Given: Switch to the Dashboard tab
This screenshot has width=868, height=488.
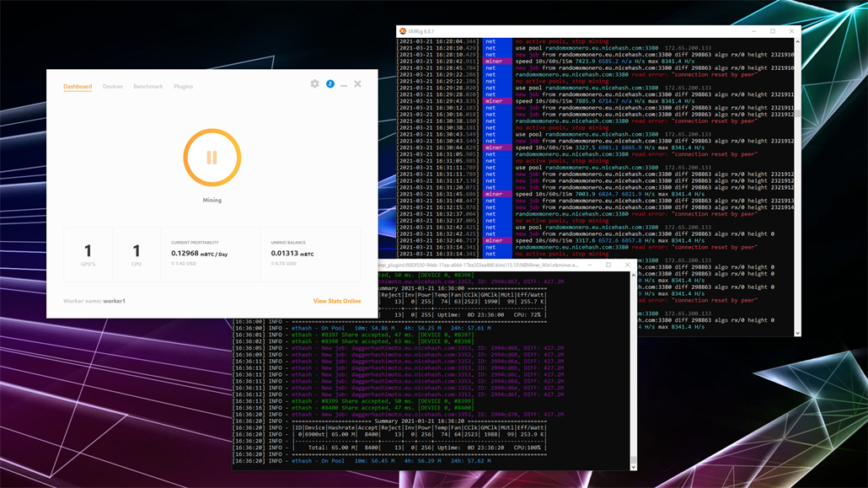Looking at the screenshot, I should tap(78, 87).
